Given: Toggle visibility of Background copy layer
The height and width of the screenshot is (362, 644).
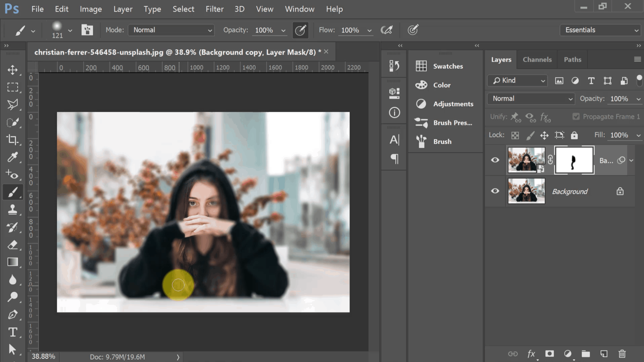Looking at the screenshot, I should 495,160.
